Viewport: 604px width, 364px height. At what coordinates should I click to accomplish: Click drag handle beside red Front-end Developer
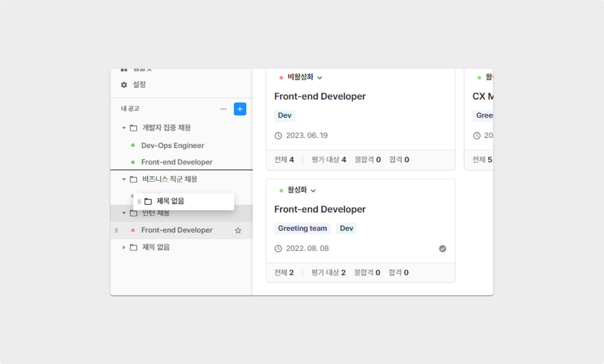pos(117,230)
